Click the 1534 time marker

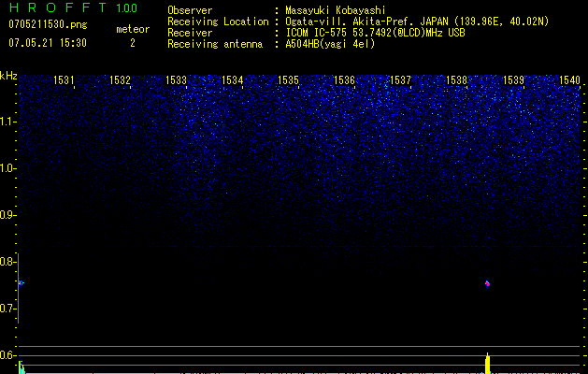pos(233,79)
